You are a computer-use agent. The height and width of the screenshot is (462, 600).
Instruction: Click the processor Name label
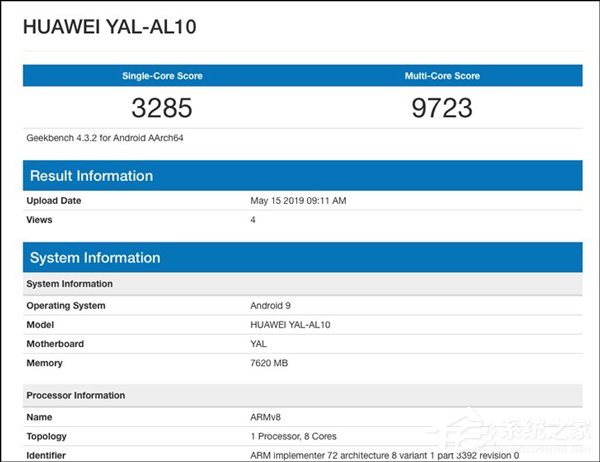tap(39, 417)
